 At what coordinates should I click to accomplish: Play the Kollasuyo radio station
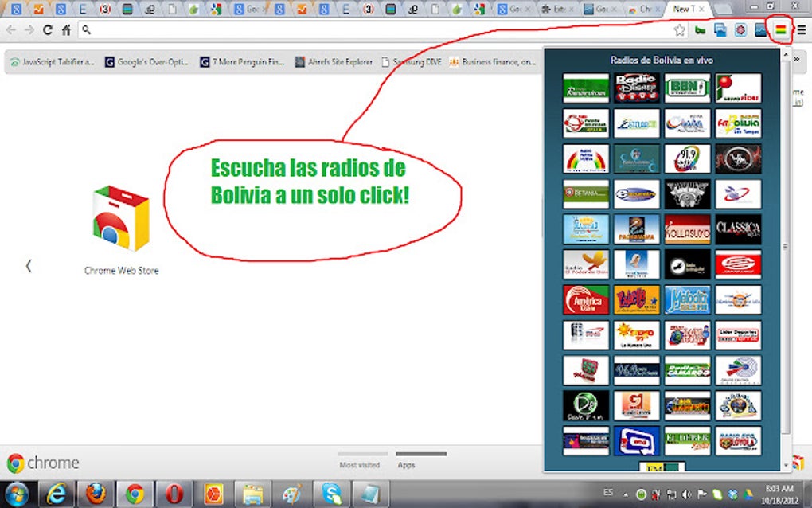(x=687, y=229)
